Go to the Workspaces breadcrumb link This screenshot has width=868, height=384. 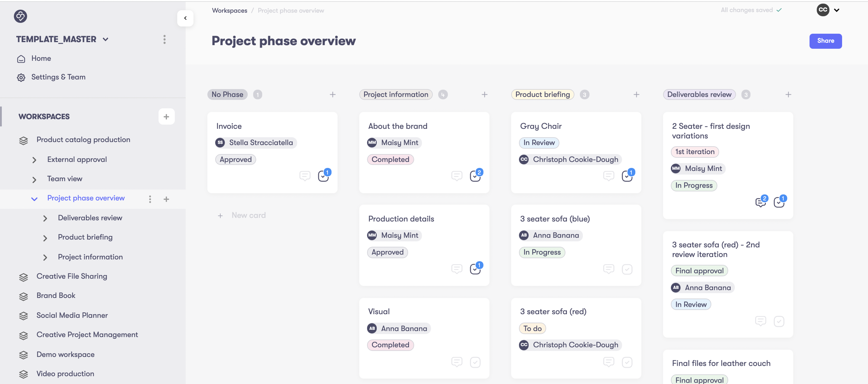(x=230, y=10)
